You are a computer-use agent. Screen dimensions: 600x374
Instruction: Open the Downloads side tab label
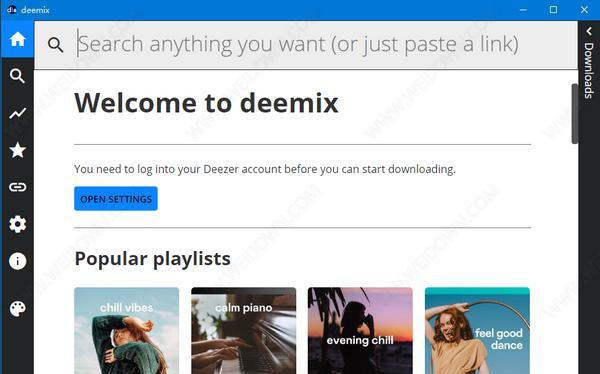point(589,70)
